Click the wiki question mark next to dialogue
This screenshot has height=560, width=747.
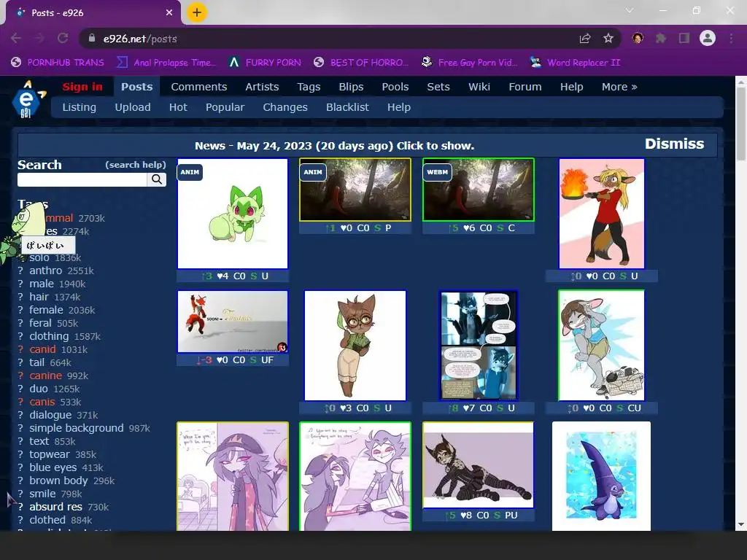point(20,415)
